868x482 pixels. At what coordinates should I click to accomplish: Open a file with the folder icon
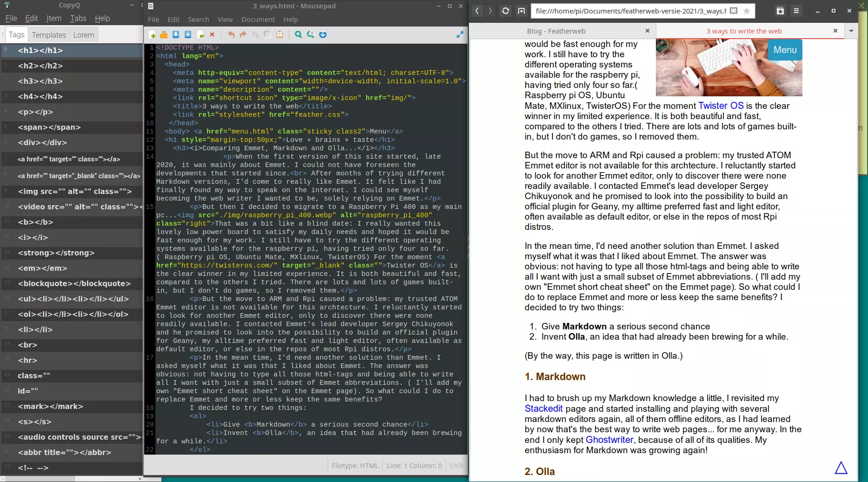[164, 35]
